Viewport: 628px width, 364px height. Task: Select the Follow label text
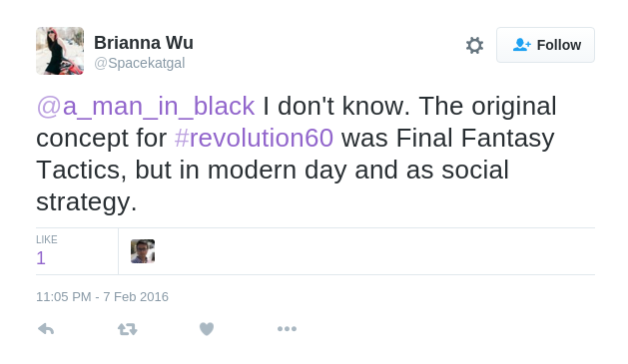(x=559, y=45)
